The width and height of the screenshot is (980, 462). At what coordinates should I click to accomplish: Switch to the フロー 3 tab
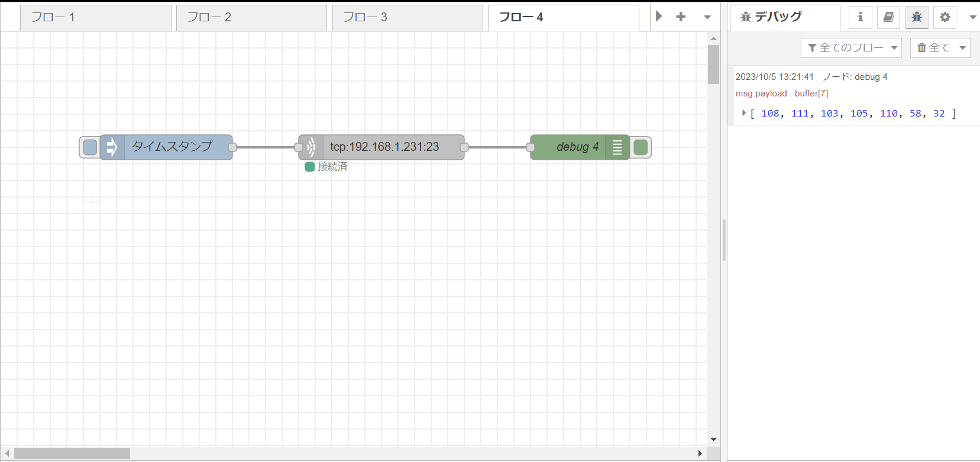(407, 18)
